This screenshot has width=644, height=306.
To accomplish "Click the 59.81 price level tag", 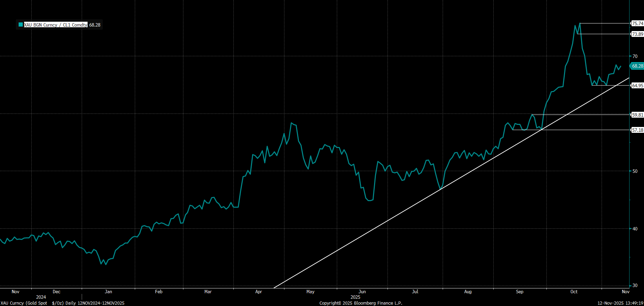I will point(637,115).
